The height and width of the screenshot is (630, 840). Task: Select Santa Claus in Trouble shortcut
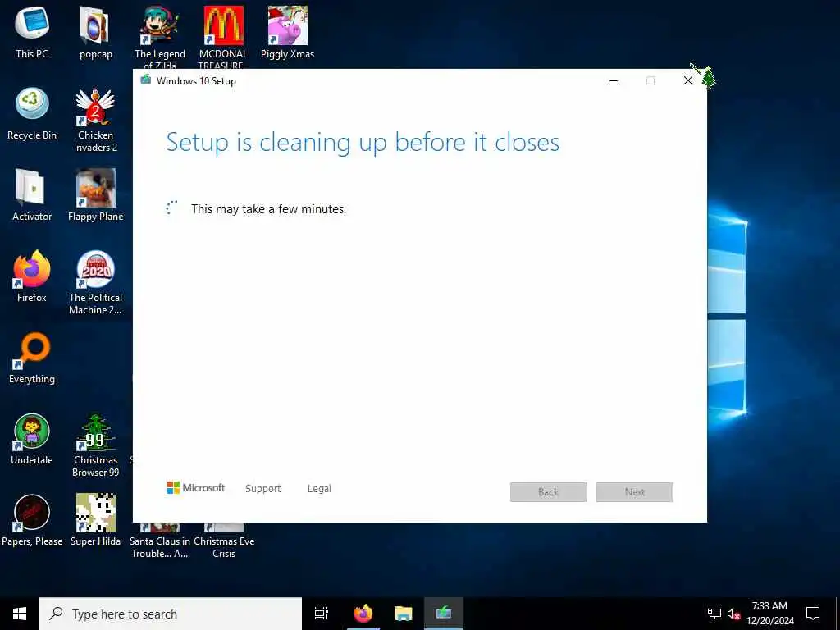tap(160, 541)
